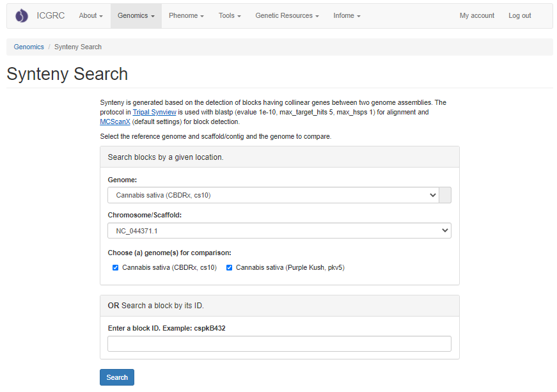Go to My account
The height and width of the screenshot is (392, 557).
tap(476, 16)
